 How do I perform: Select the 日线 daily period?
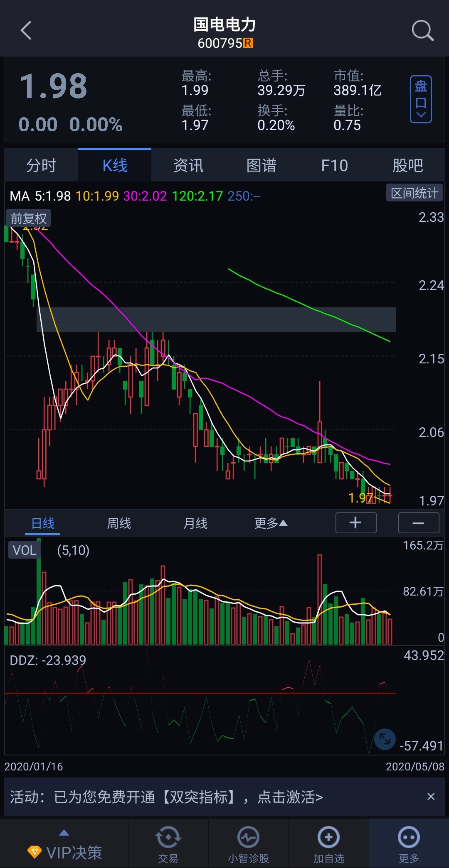[43, 523]
